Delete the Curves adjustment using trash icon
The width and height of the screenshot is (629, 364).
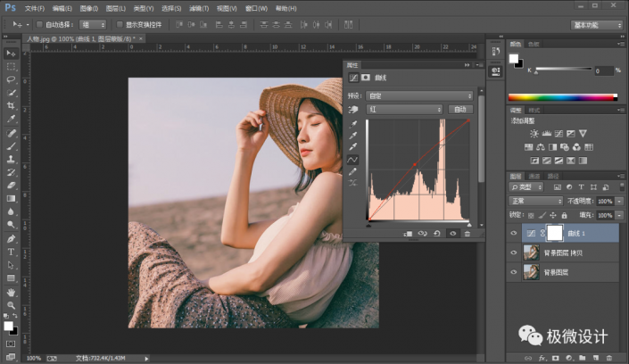pos(467,234)
